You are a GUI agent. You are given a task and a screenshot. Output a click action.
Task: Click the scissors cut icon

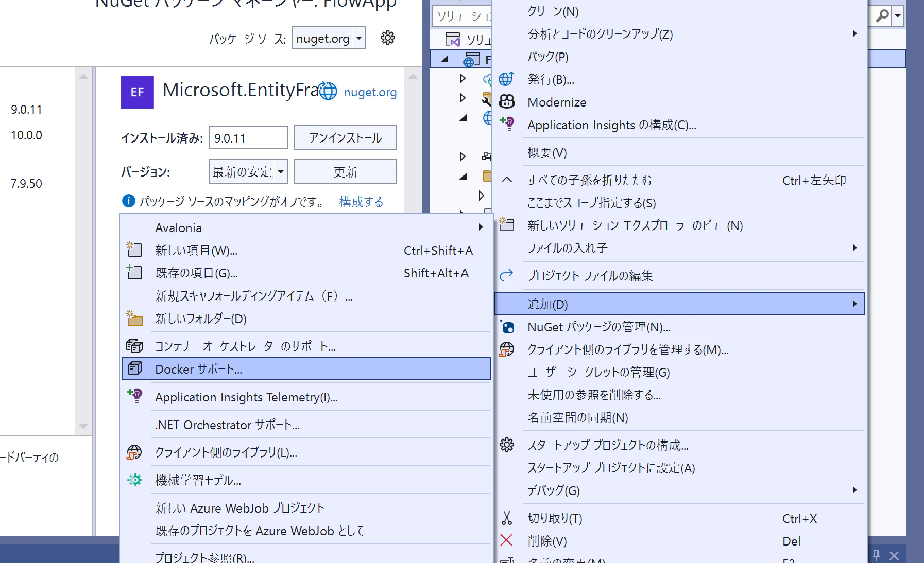507,518
